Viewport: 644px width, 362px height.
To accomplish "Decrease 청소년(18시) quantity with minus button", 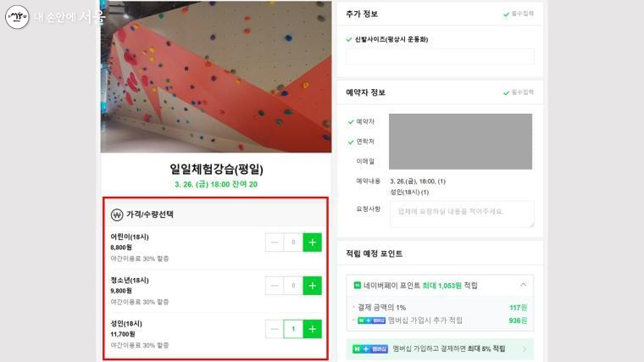I will click(275, 286).
